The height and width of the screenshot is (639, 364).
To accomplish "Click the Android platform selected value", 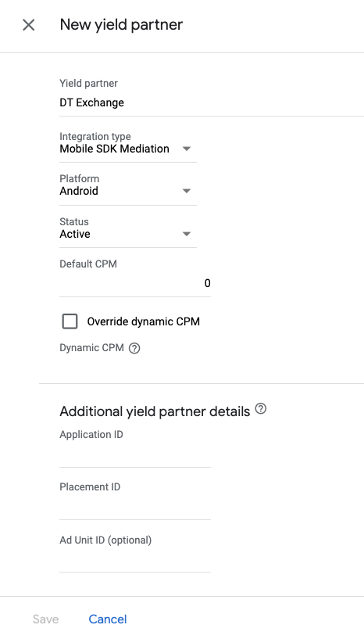I will click(x=79, y=191).
